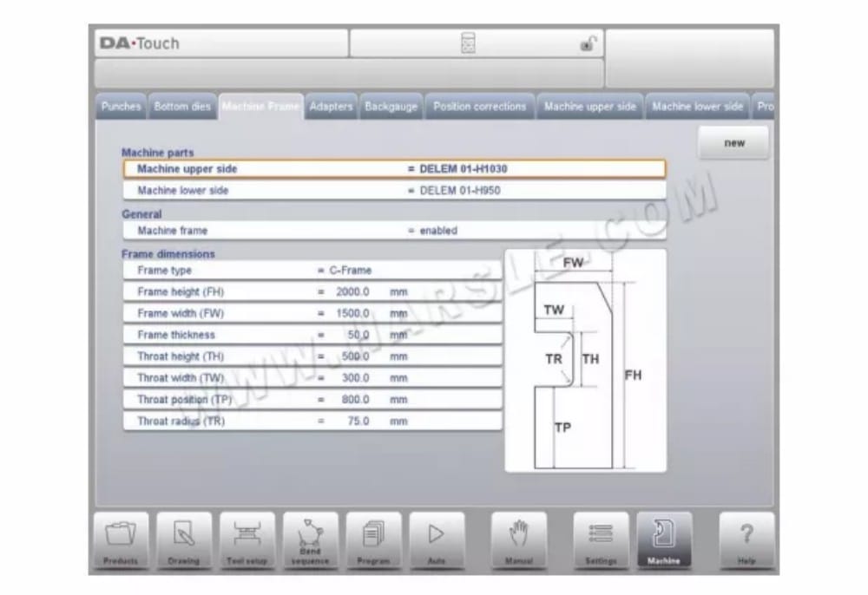The width and height of the screenshot is (868, 595).
Task: Open the Machine lower side tab
Action: 697,107
